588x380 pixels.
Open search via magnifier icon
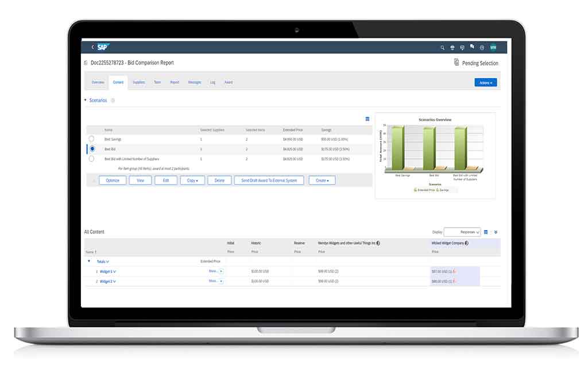[x=443, y=48]
